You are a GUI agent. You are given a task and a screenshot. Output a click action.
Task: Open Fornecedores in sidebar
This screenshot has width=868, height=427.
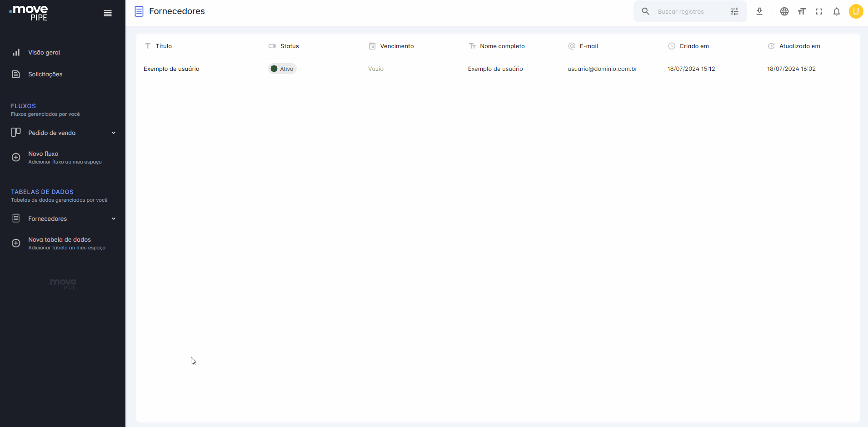coord(48,218)
